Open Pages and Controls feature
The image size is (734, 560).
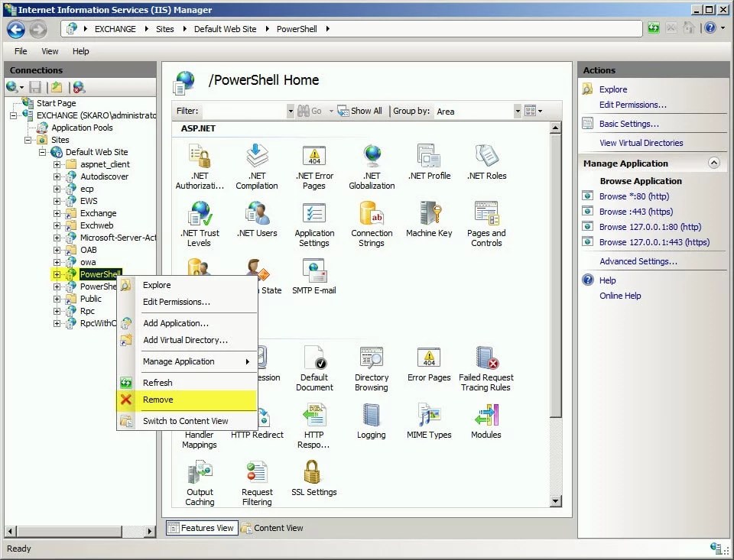pos(486,224)
